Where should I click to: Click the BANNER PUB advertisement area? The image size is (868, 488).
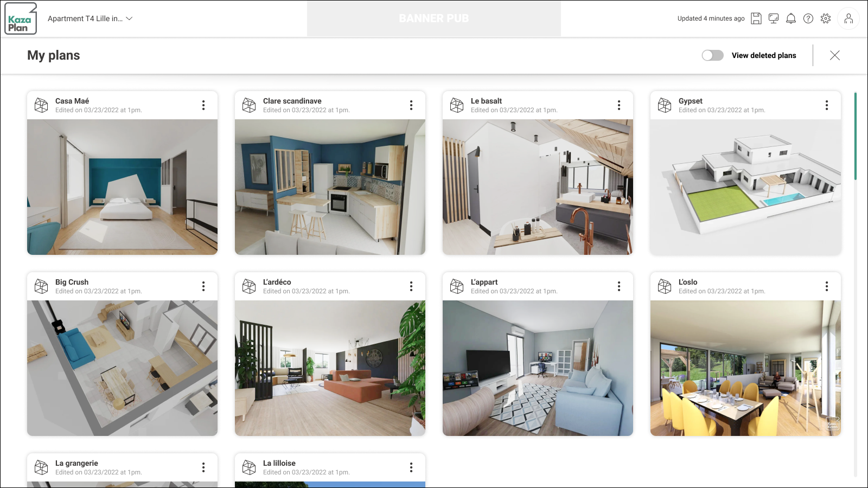click(x=434, y=18)
